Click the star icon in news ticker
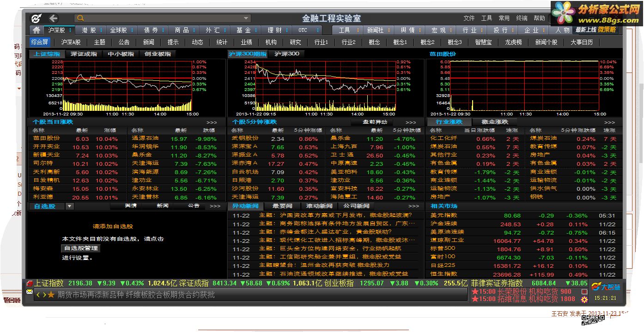 click(x=51, y=295)
